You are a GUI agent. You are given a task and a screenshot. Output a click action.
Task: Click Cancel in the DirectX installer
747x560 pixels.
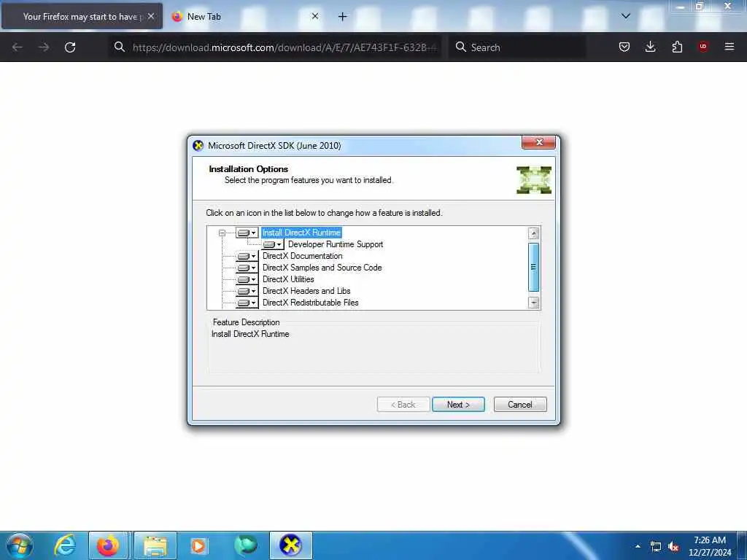point(519,404)
